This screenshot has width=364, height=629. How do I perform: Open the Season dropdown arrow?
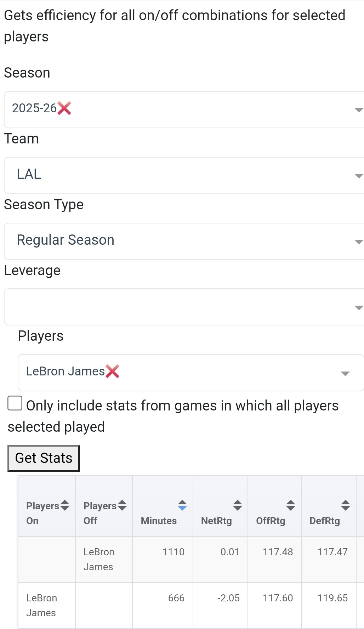point(358,110)
